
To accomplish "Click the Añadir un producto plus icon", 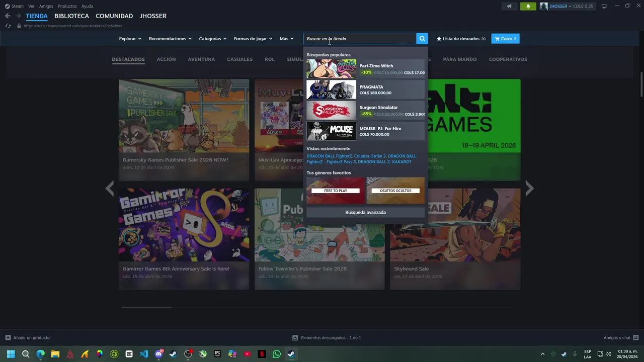I will click(x=8, y=338).
